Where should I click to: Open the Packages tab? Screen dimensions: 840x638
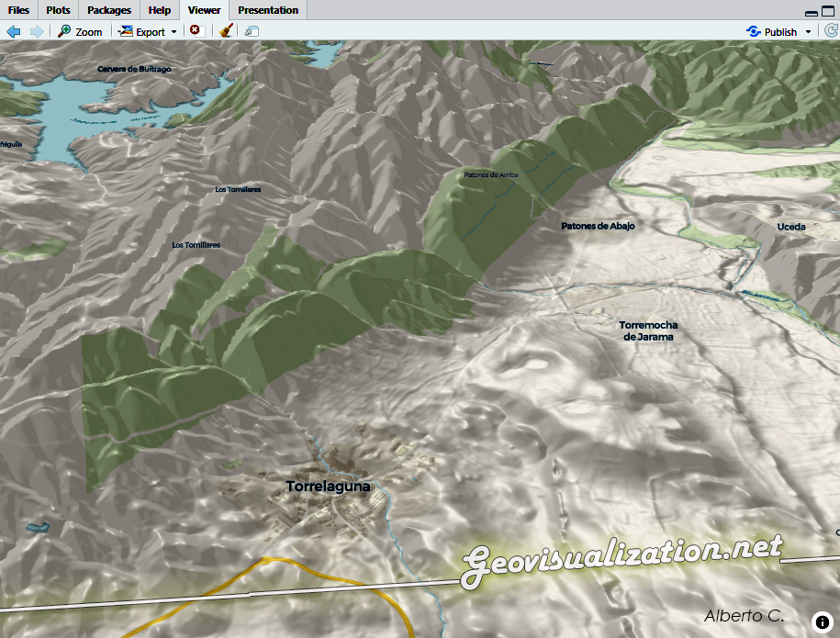[109, 10]
